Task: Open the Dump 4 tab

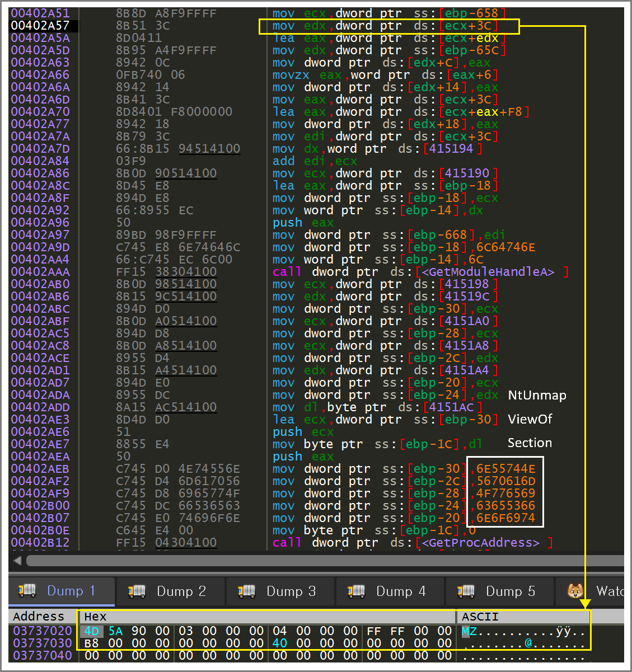Action: (400, 591)
